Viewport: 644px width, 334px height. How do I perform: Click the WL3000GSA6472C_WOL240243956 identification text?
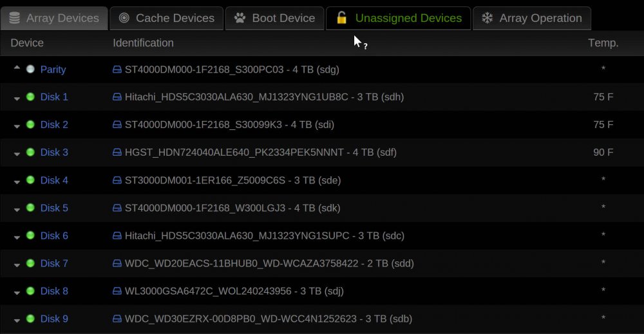click(x=234, y=291)
